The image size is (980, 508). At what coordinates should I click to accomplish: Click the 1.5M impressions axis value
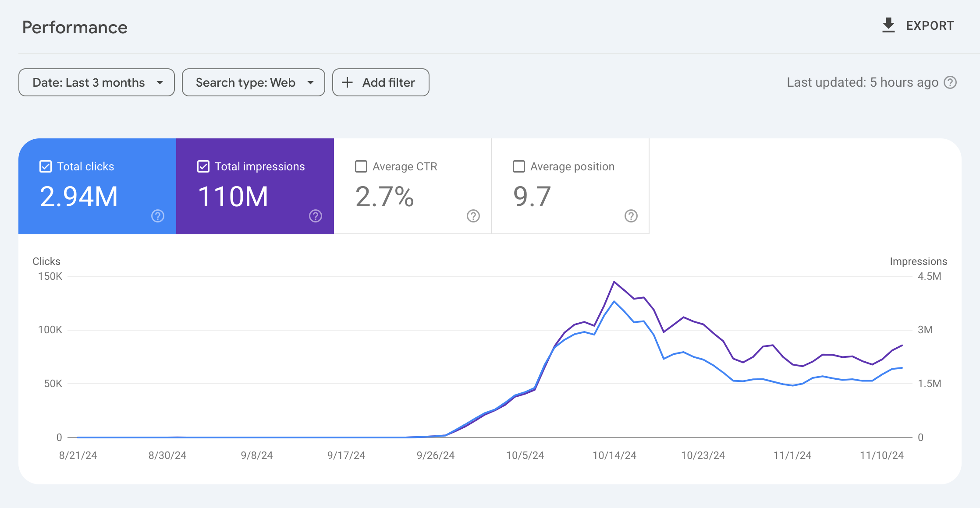(930, 384)
